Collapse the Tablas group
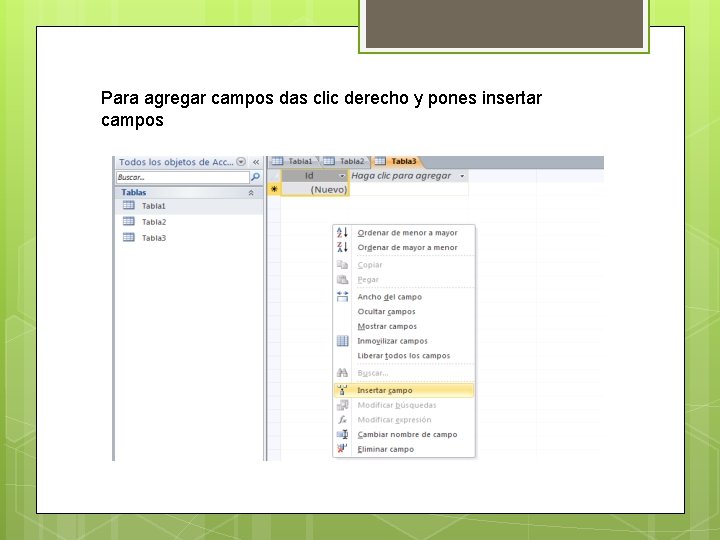Viewport: 720px width, 540px height. pyautogui.click(x=251, y=193)
